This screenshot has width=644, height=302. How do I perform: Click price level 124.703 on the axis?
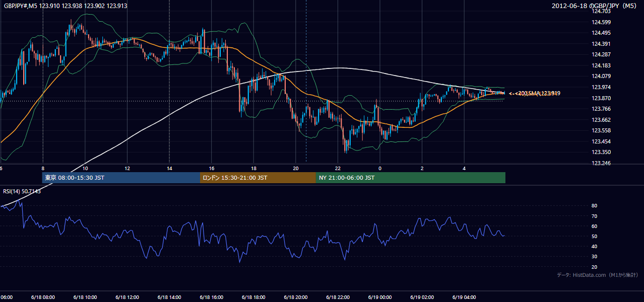[x=601, y=11]
